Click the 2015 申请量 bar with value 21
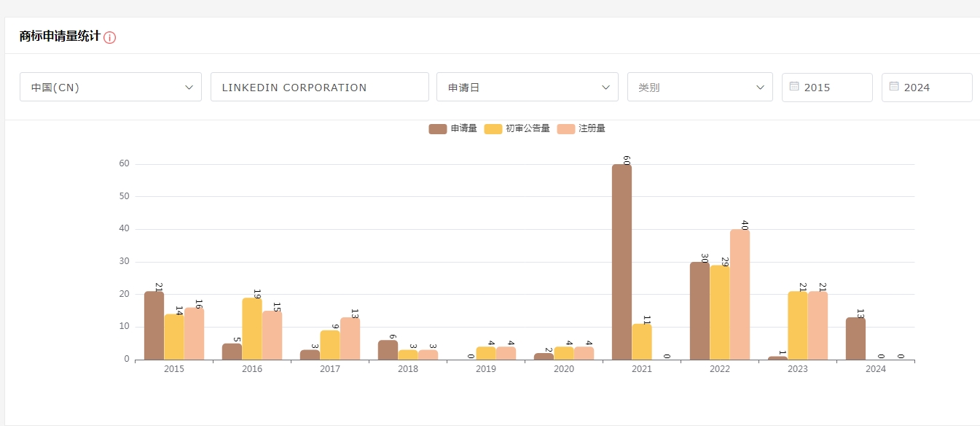The height and width of the screenshot is (426, 980). click(154, 325)
